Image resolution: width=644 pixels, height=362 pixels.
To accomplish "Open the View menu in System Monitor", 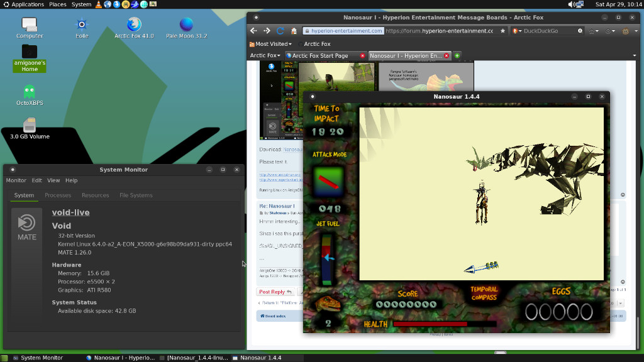I will (53, 180).
